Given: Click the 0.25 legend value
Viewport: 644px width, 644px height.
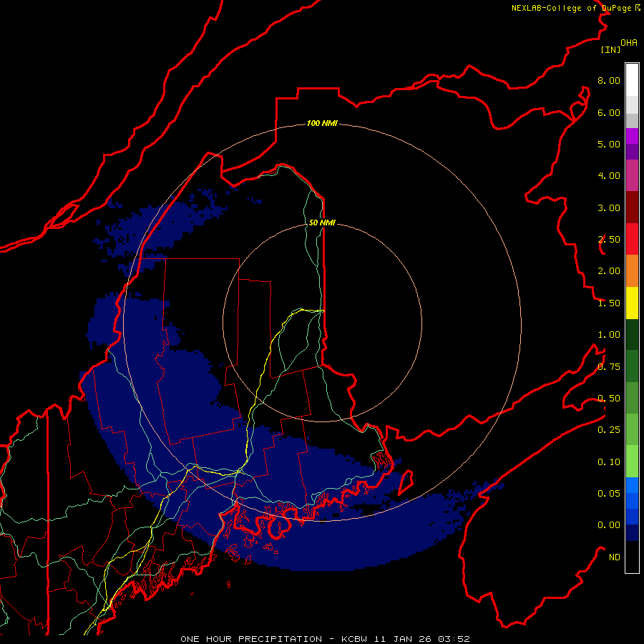Looking at the screenshot, I should 609,430.
